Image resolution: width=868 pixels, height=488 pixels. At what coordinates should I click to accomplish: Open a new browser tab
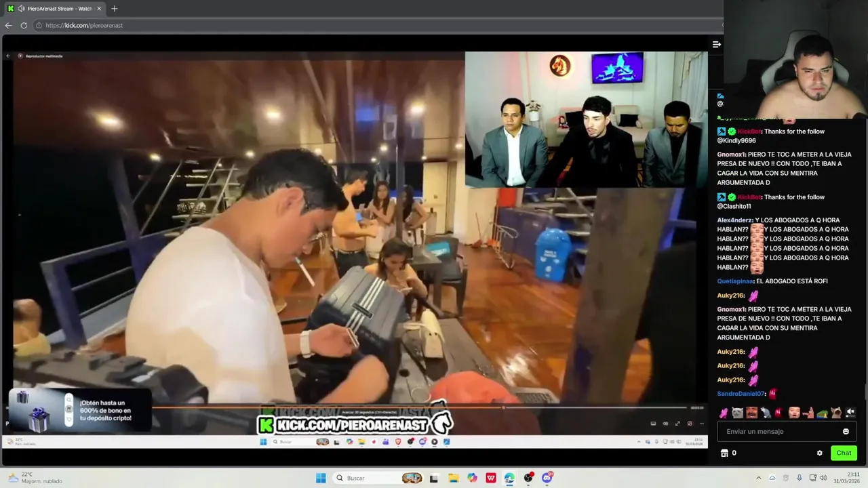[x=114, y=9]
